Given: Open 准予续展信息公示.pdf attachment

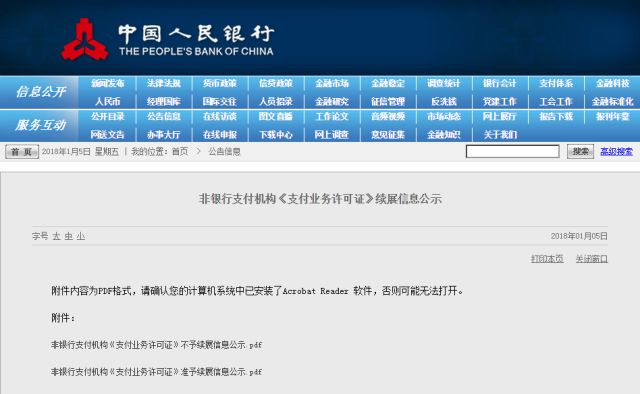Looking at the screenshot, I should [x=156, y=372].
